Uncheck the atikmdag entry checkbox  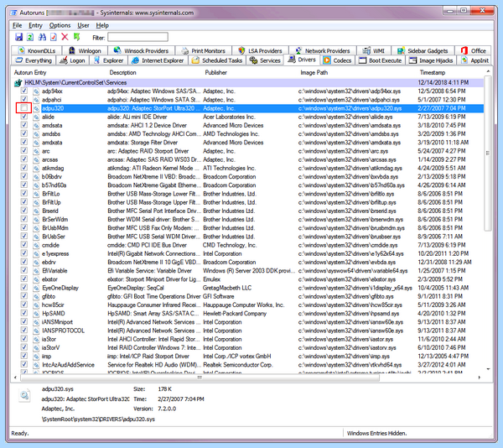[x=24, y=168]
